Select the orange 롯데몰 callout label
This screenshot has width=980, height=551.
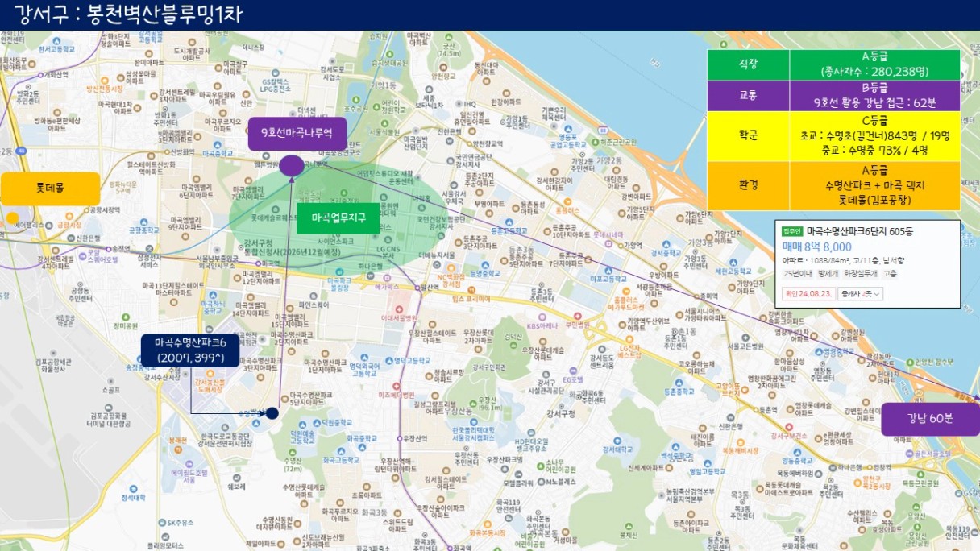coord(49,188)
